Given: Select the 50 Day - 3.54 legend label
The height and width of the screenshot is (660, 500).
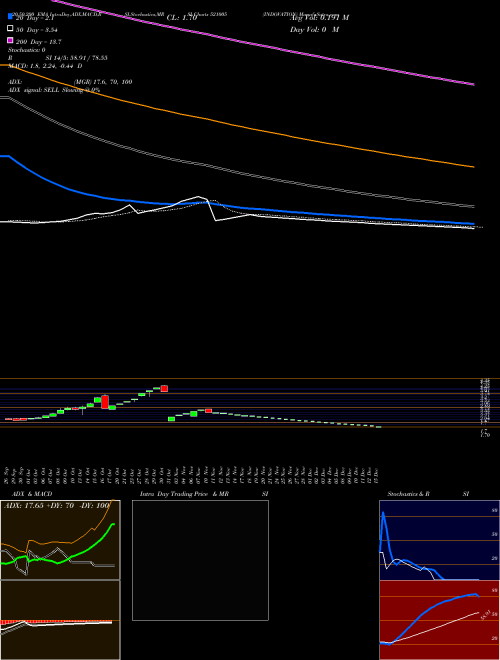Looking at the screenshot, I should pyautogui.click(x=37, y=30).
